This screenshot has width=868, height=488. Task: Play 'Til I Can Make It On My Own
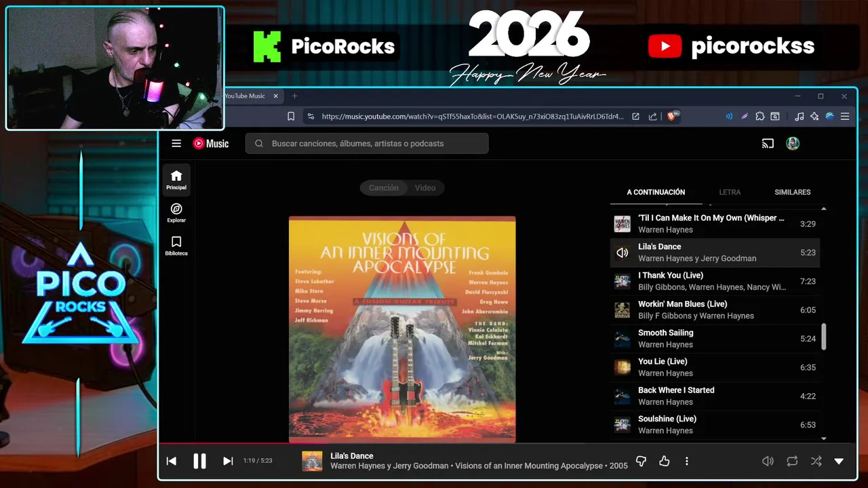(715, 224)
